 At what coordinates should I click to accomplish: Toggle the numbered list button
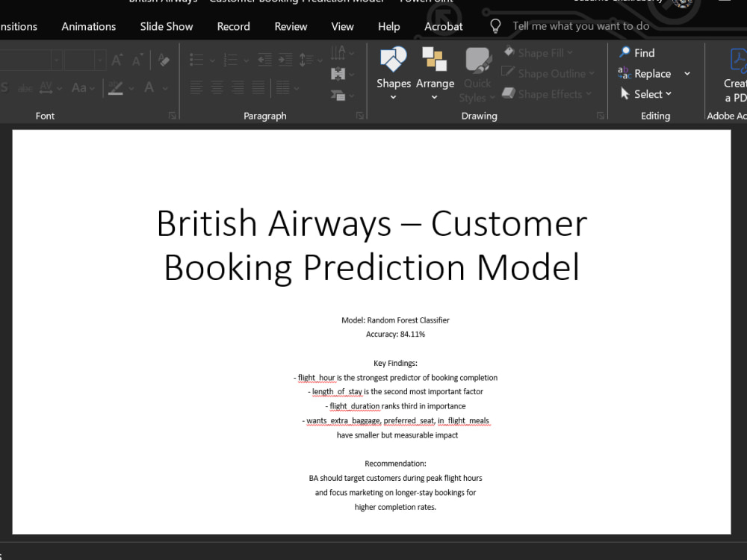coord(231,60)
